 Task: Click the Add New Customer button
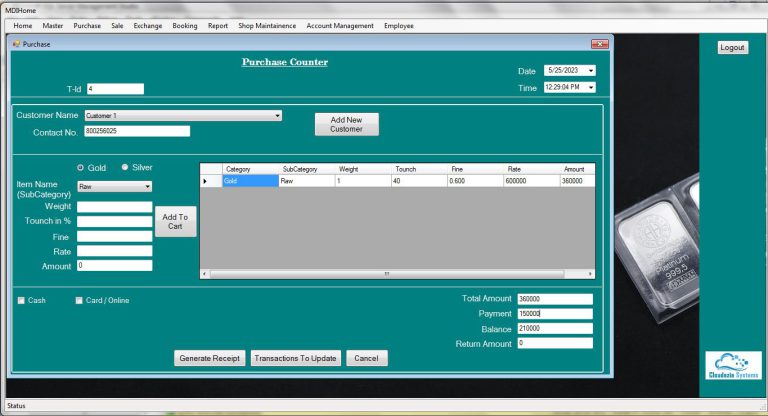pyautogui.click(x=346, y=124)
